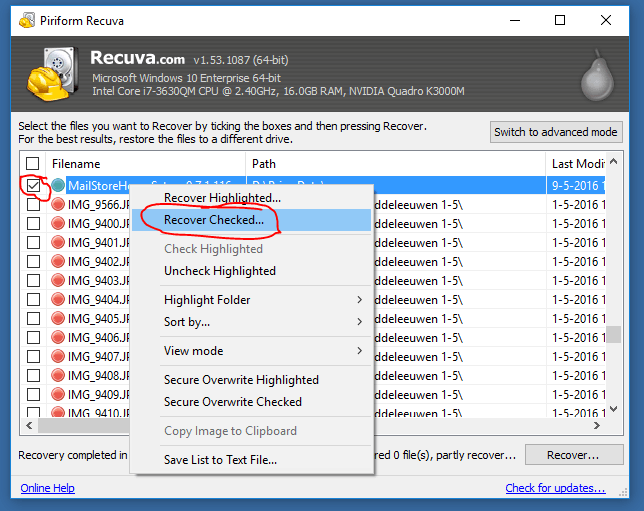
Task: Click the red status dot for IMG_9405
Action: (x=58, y=318)
